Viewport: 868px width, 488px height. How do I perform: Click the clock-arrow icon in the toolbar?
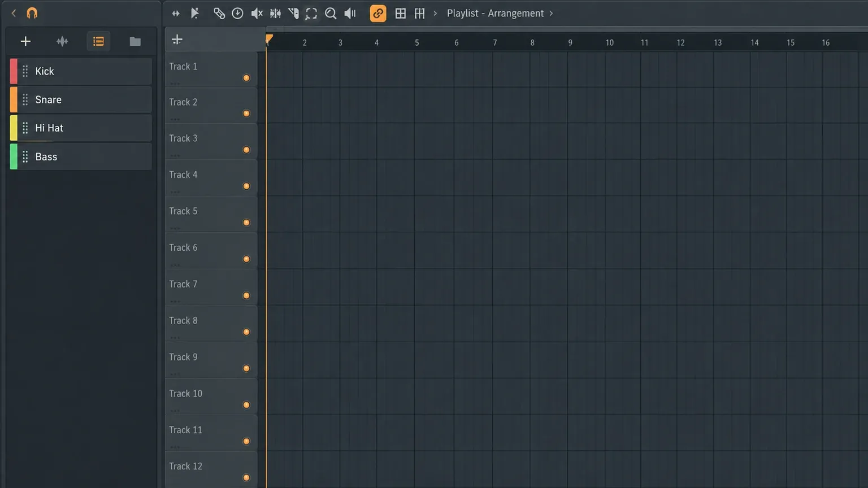point(238,13)
